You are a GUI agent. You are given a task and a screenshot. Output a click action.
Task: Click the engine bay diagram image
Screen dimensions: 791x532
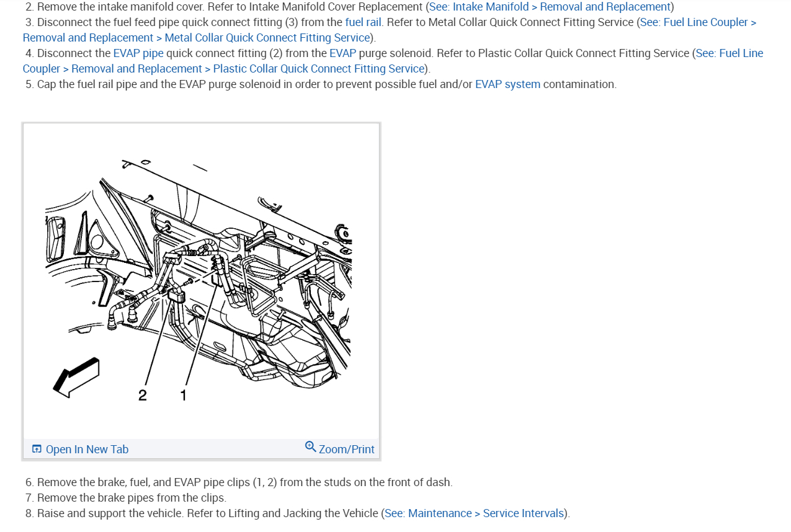201,281
